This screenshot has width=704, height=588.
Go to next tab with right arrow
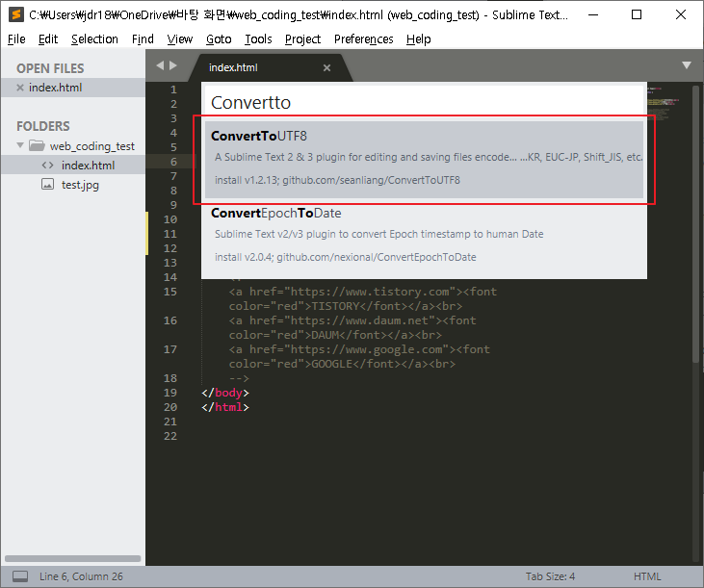click(173, 65)
